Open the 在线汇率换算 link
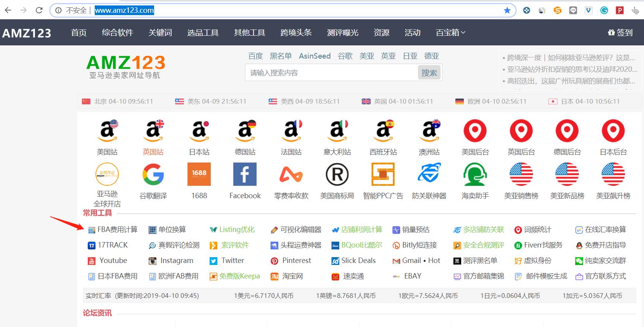Viewport: 644px width, 327px height. tap(601, 230)
